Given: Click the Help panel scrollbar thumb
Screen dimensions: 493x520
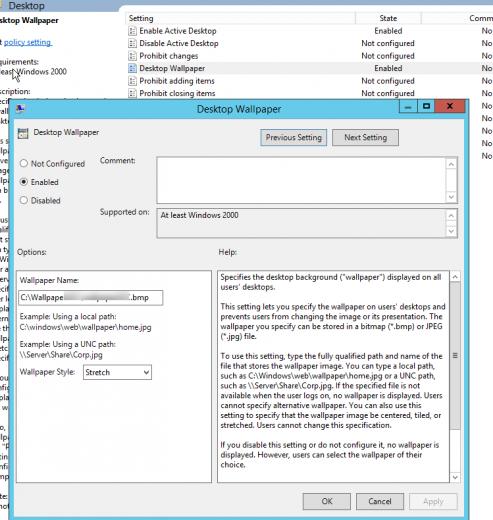Looking at the screenshot, I should pyautogui.click(x=455, y=356).
